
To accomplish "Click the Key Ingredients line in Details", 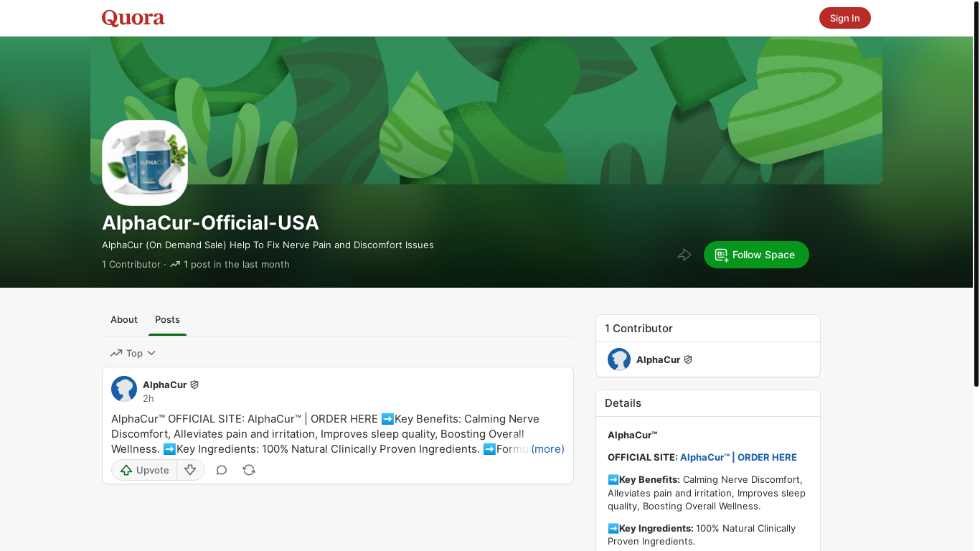I will point(702,534).
